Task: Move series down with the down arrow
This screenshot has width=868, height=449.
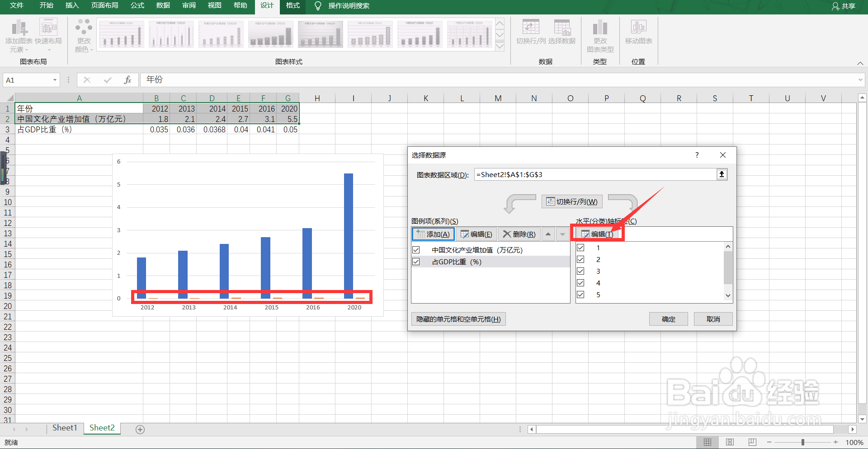Action: click(562, 234)
